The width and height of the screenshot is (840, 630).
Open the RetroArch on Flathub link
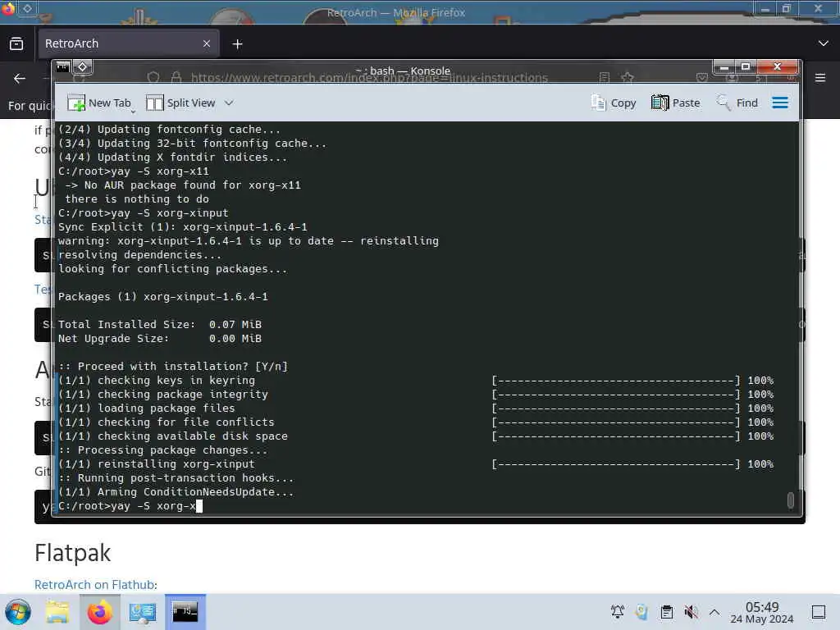click(x=95, y=584)
